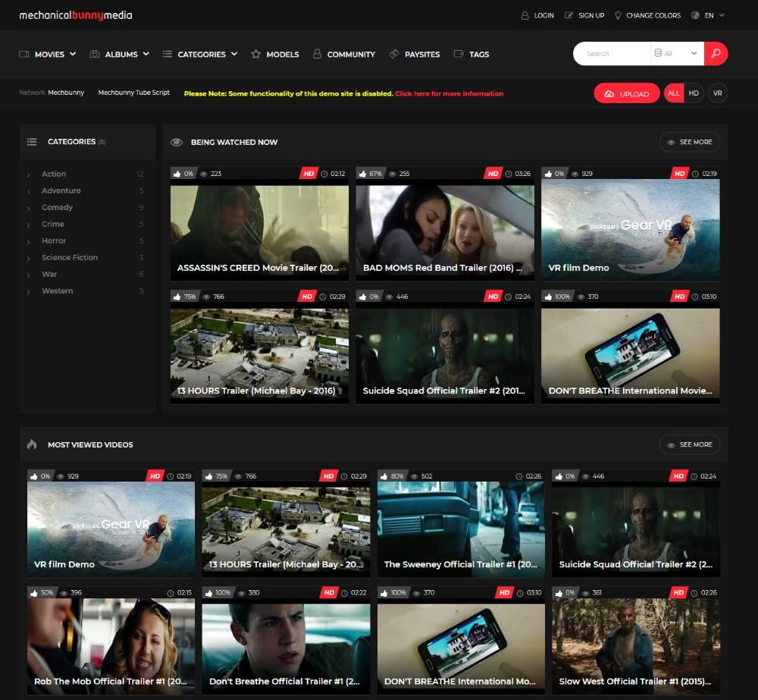Click here for more information link
Viewport: 758px width, 700px height.
coord(449,93)
